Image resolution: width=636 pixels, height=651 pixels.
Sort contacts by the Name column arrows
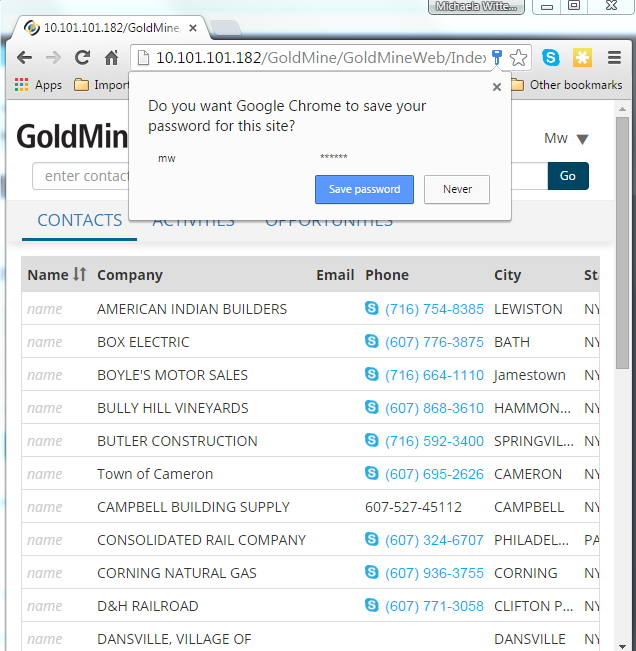pos(80,274)
